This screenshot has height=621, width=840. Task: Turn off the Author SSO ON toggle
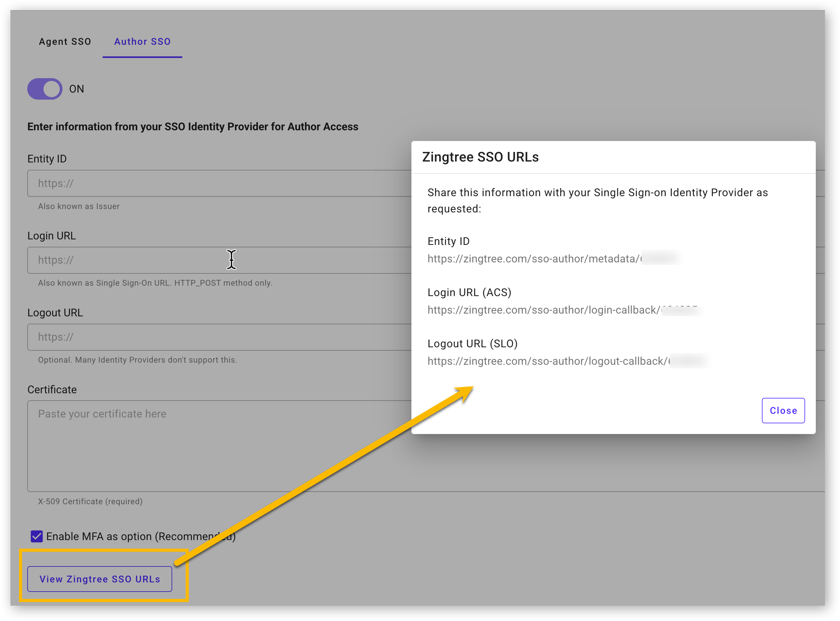click(x=45, y=89)
